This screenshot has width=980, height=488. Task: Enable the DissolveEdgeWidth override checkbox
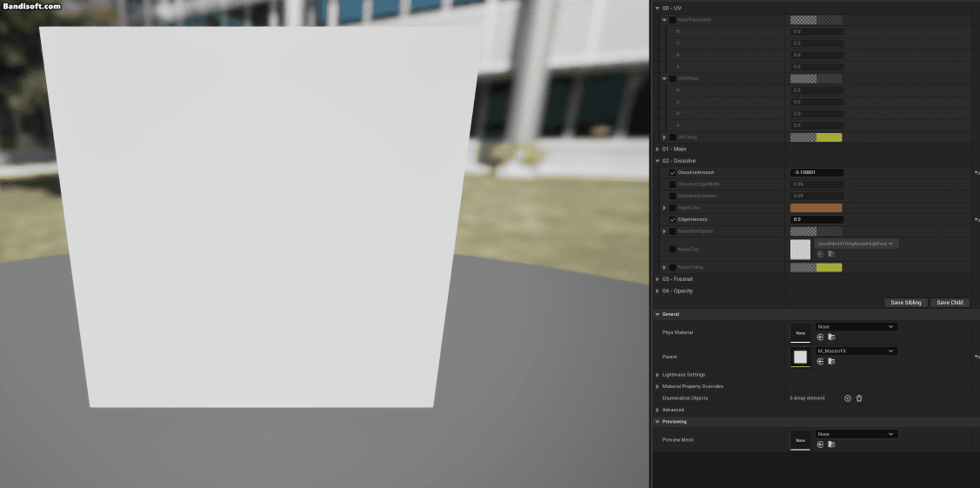tap(672, 184)
